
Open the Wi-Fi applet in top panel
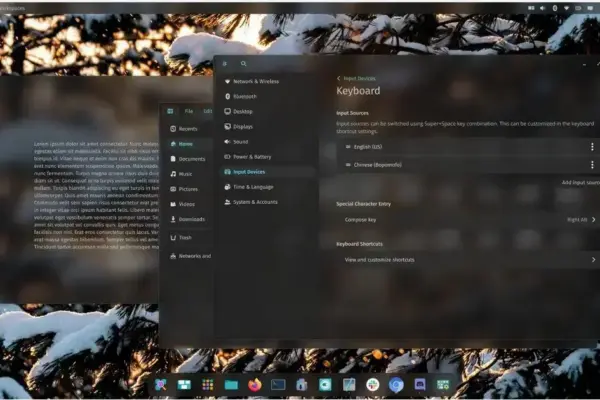coord(566,8)
